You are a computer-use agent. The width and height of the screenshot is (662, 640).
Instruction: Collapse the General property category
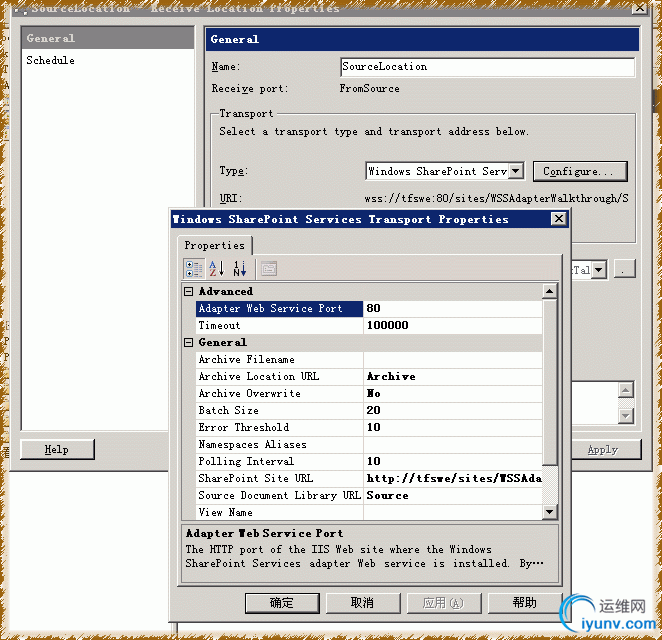(x=189, y=342)
